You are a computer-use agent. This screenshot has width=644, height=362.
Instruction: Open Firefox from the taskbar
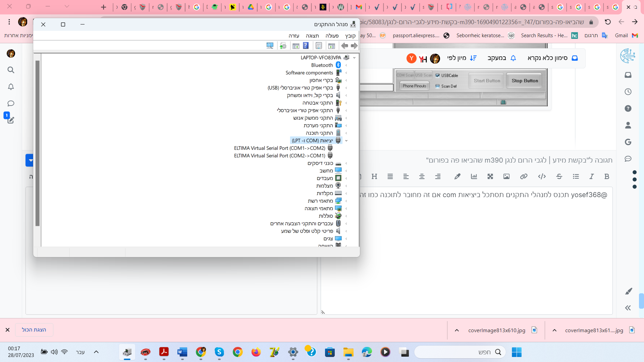coord(256,352)
